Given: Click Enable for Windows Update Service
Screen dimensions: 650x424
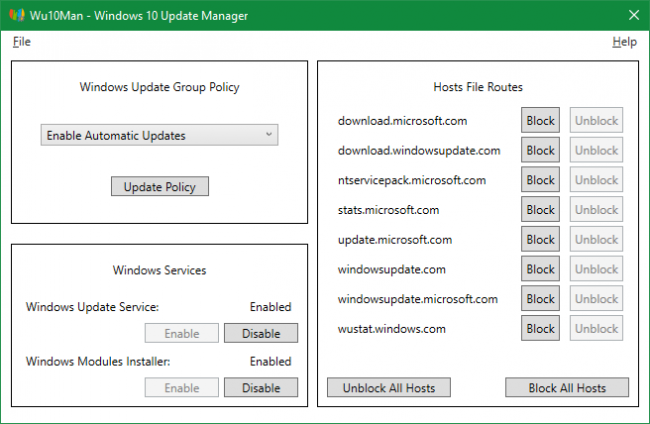Looking at the screenshot, I should tap(182, 333).
